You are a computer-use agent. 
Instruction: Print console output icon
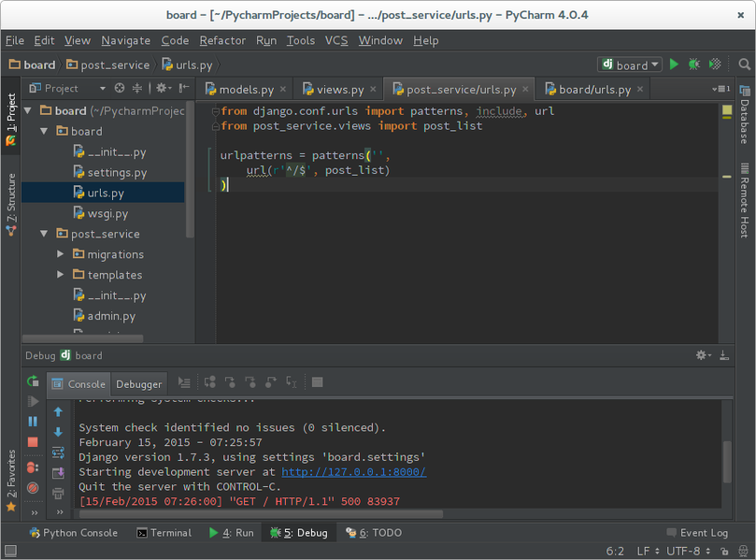(58, 493)
